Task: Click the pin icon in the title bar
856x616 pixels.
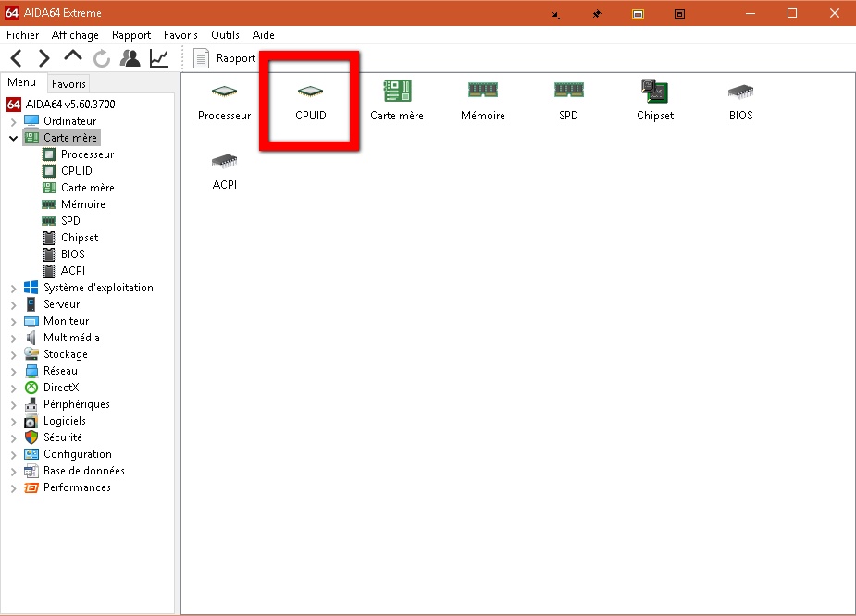Action: [597, 14]
